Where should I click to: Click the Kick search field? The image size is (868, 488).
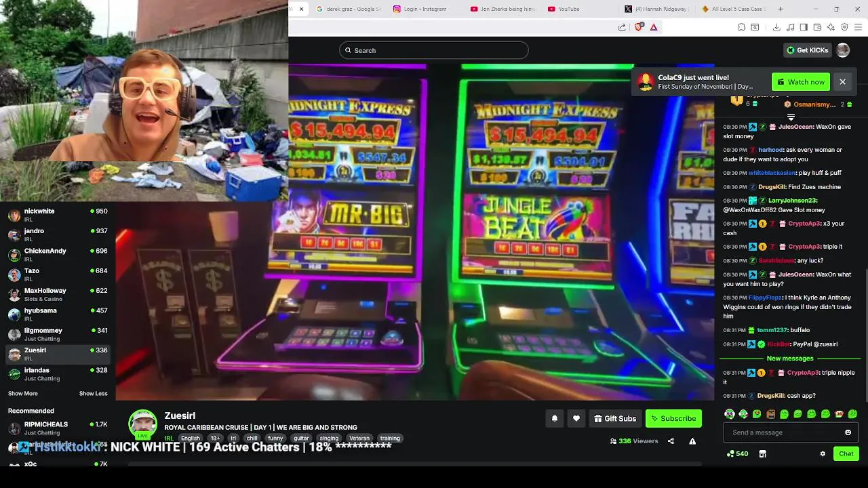pyautogui.click(x=434, y=50)
